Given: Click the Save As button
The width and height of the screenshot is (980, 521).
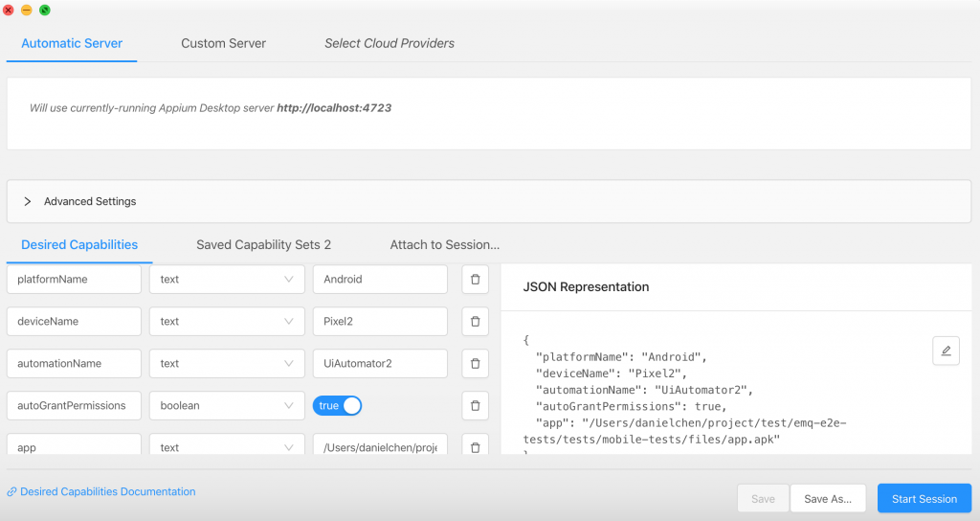Looking at the screenshot, I should point(828,499).
